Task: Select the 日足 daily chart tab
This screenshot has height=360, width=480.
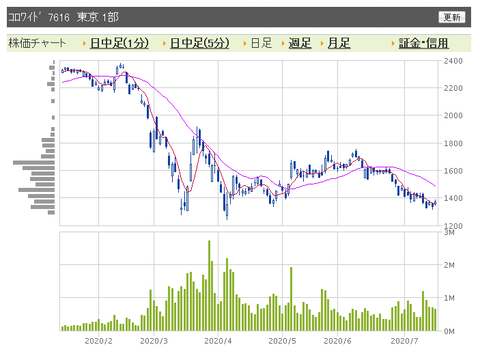Action: [261, 43]
